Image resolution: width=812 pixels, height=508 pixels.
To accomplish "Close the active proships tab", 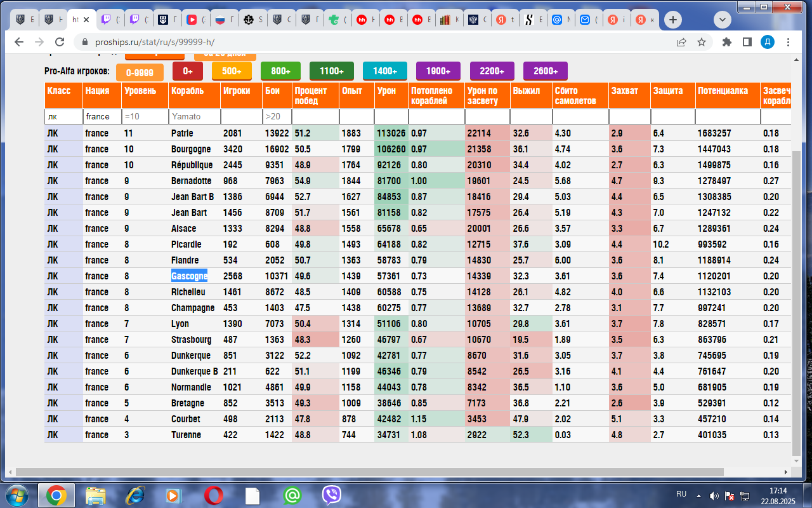I will coord(87,20).
